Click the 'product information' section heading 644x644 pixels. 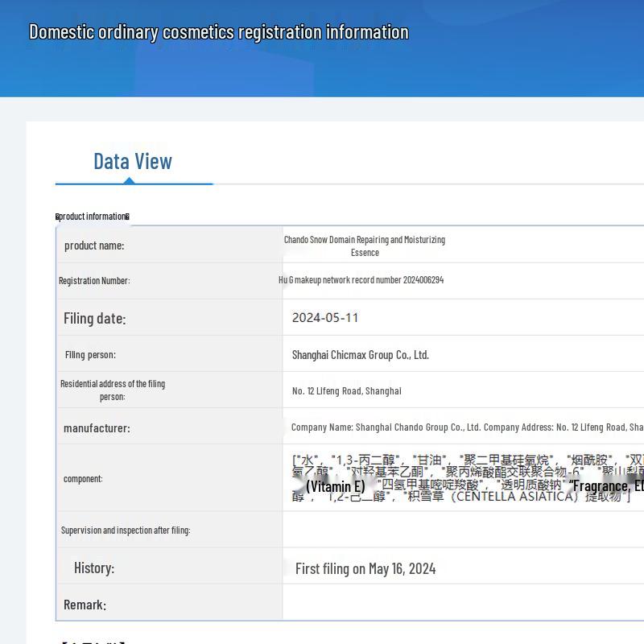click(x=93, y=217)
